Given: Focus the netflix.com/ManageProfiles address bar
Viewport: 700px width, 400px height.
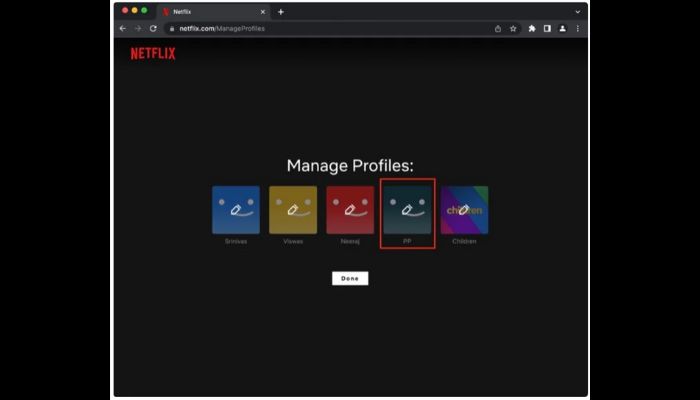Looking at the screenshot, I should point(342,29).
